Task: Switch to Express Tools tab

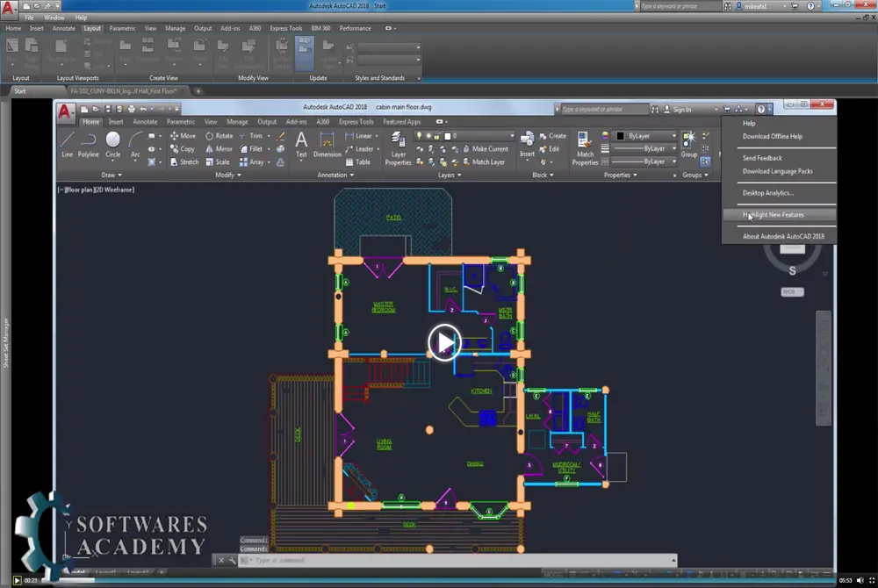Action: (x=356, y=121)
